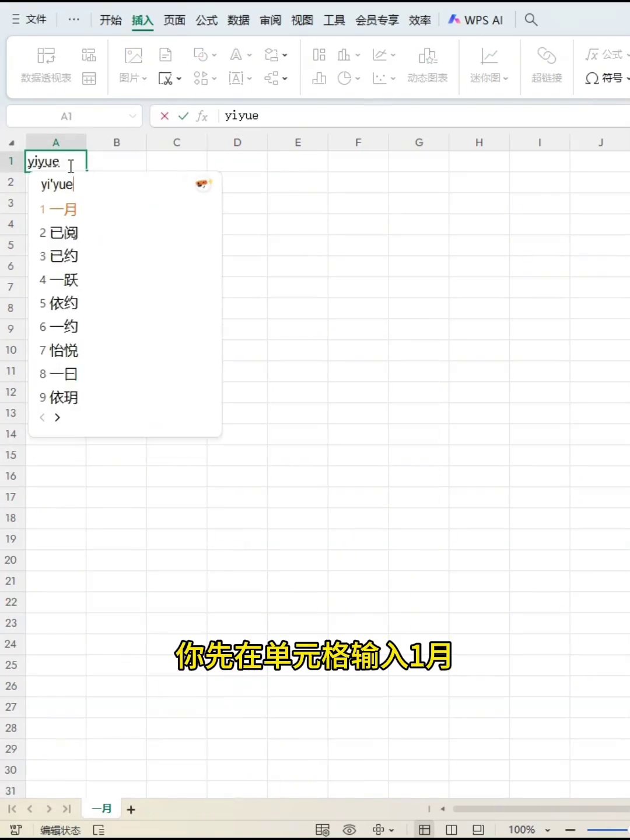Switch to page break preview view
630x840 pixels.
tap(452, 829)
